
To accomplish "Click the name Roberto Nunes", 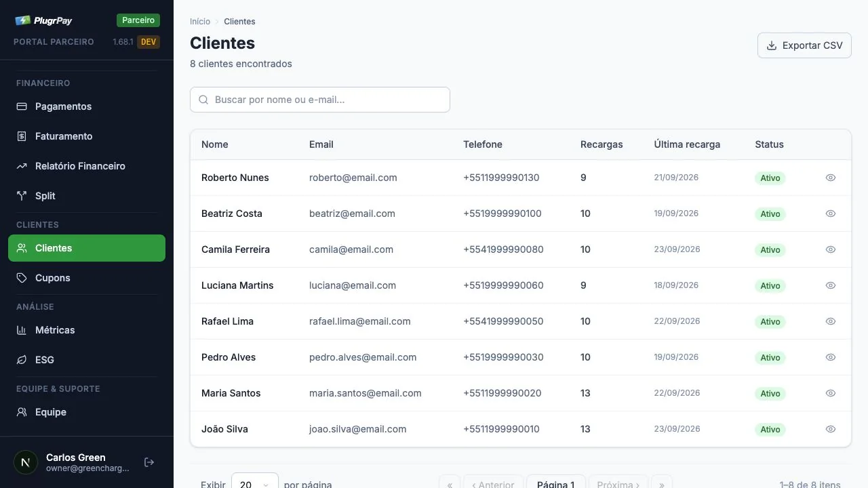I will coord(235,178).
